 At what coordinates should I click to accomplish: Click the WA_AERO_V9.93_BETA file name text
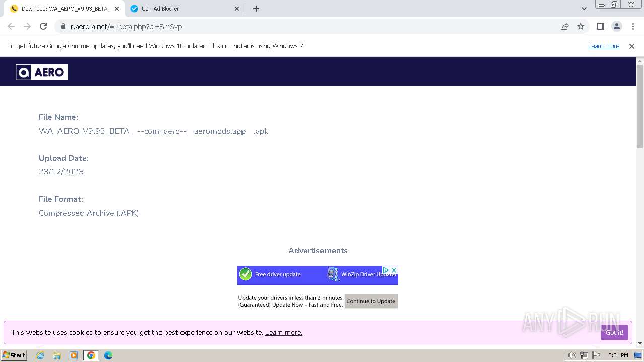153,131
